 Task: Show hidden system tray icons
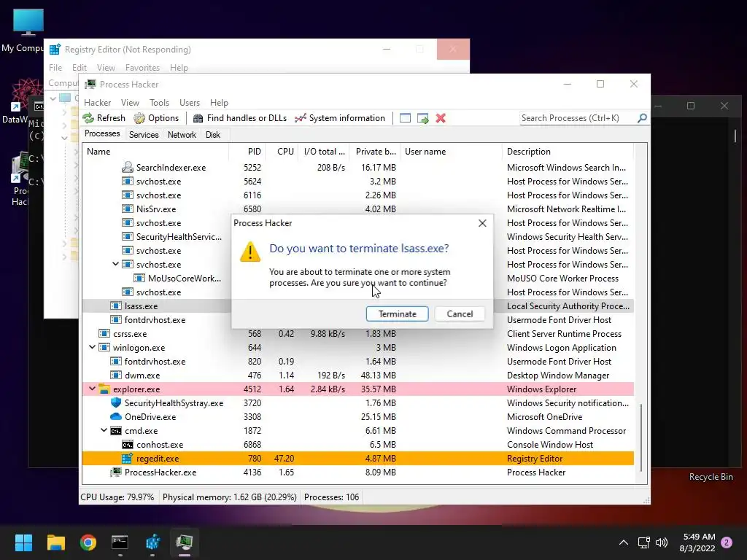tap(623, 542)
